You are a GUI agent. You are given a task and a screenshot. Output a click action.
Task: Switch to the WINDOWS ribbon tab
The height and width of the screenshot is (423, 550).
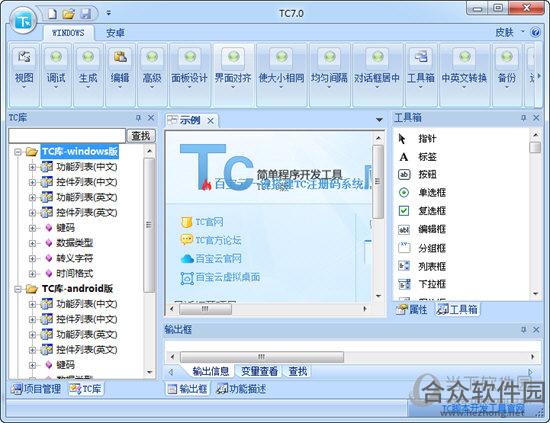(68, 33)
